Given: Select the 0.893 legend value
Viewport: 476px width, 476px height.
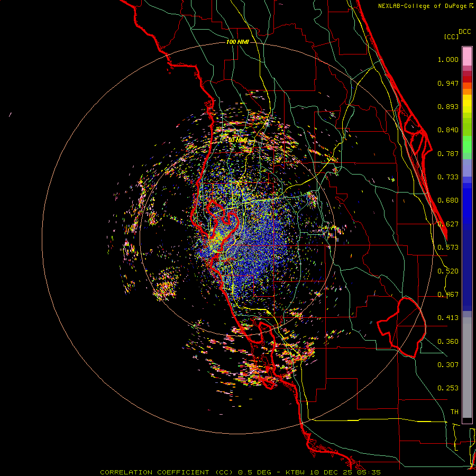Looking at the screenshot, I should pyautogui.click(x=448, y=106).
